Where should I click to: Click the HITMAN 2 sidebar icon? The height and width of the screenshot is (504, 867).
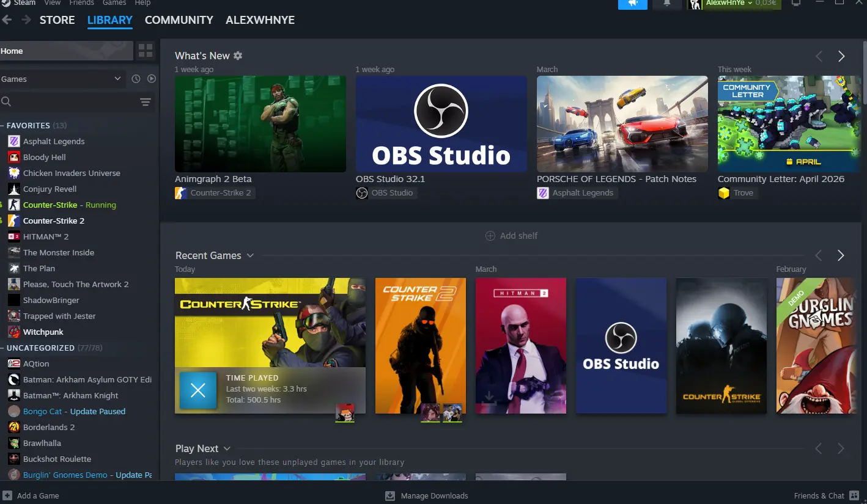pos(14,236)
